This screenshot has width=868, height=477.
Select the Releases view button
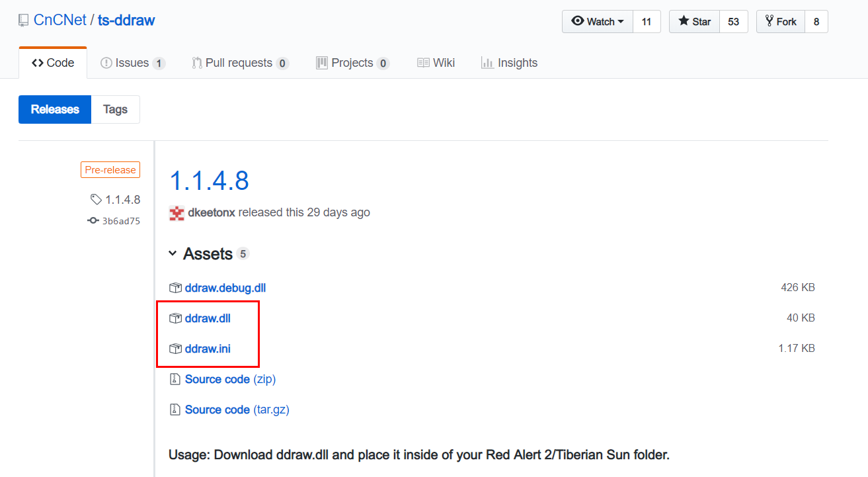(x=55, y=109)
